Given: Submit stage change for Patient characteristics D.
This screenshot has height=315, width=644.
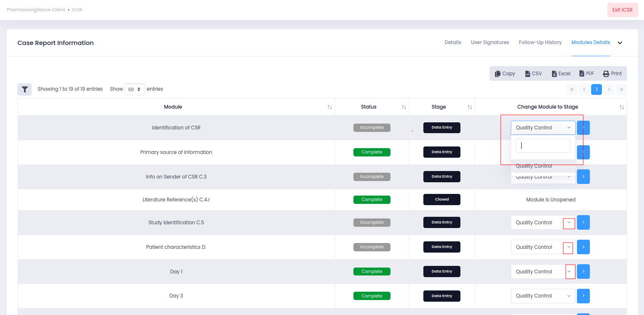Looking at the screenshot, I should point(583,247).
